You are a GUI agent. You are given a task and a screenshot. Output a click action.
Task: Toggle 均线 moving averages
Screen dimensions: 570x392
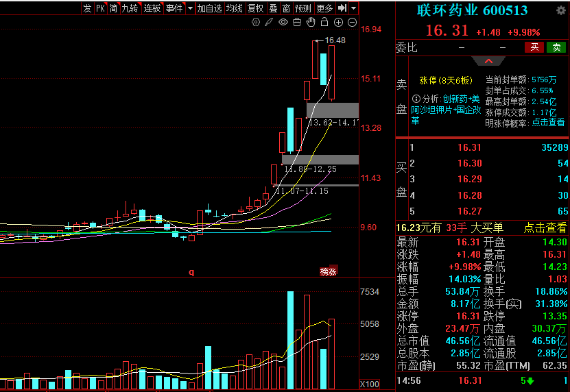tap(234, 8)
